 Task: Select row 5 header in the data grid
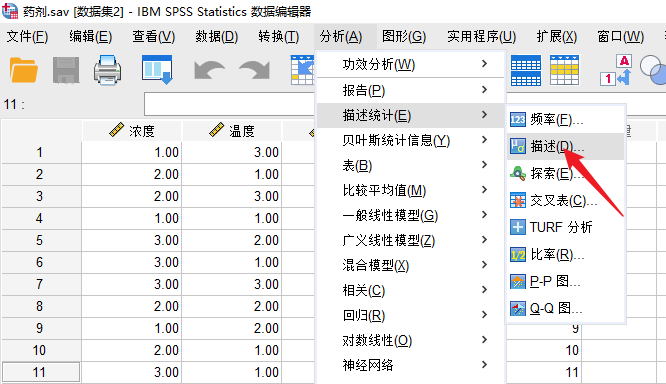(x=41, y=240)
